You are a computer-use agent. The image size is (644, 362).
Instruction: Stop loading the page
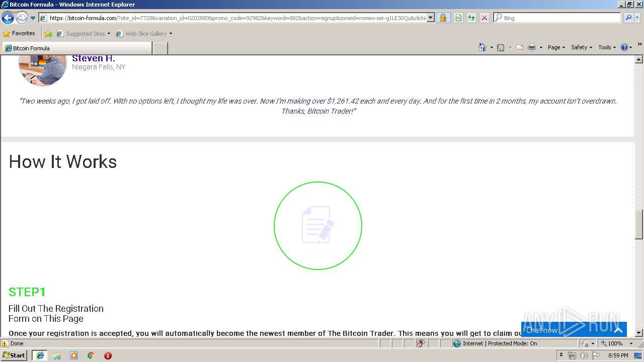485,18
